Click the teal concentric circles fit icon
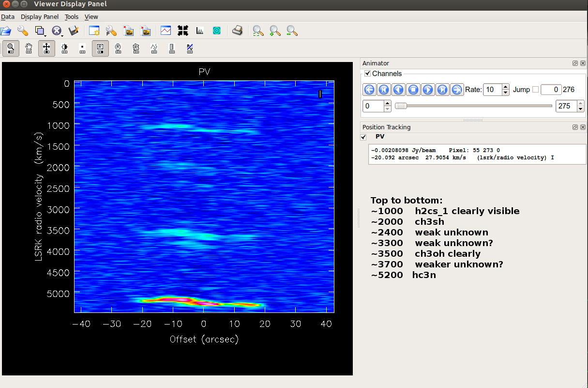 [x=217, y=31]
